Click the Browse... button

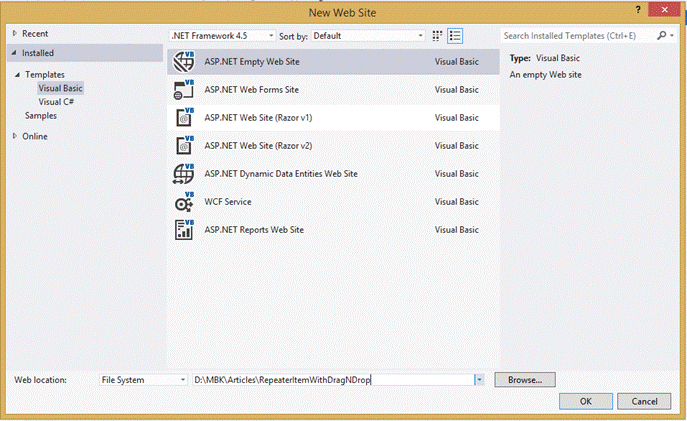525,380
